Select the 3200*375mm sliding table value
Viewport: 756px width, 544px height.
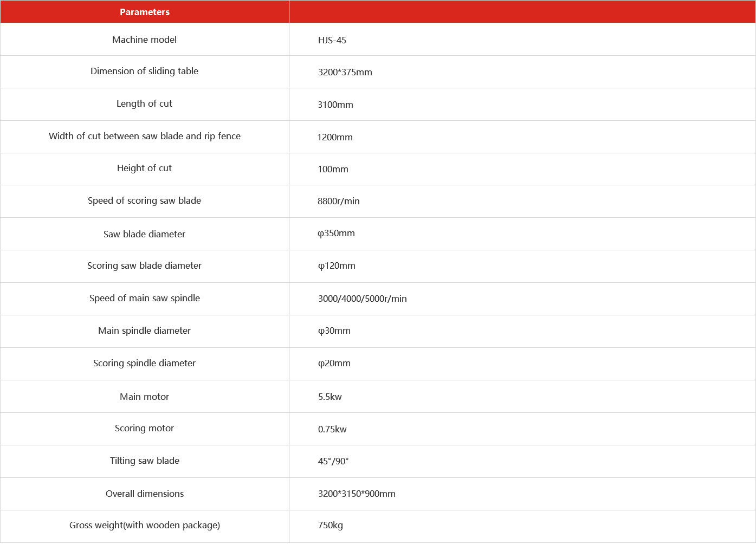345,72
